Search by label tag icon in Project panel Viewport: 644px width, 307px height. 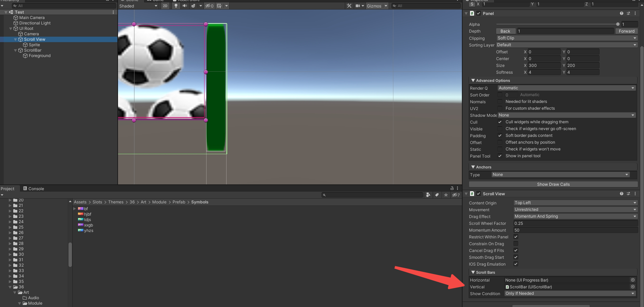coord(437,195)
